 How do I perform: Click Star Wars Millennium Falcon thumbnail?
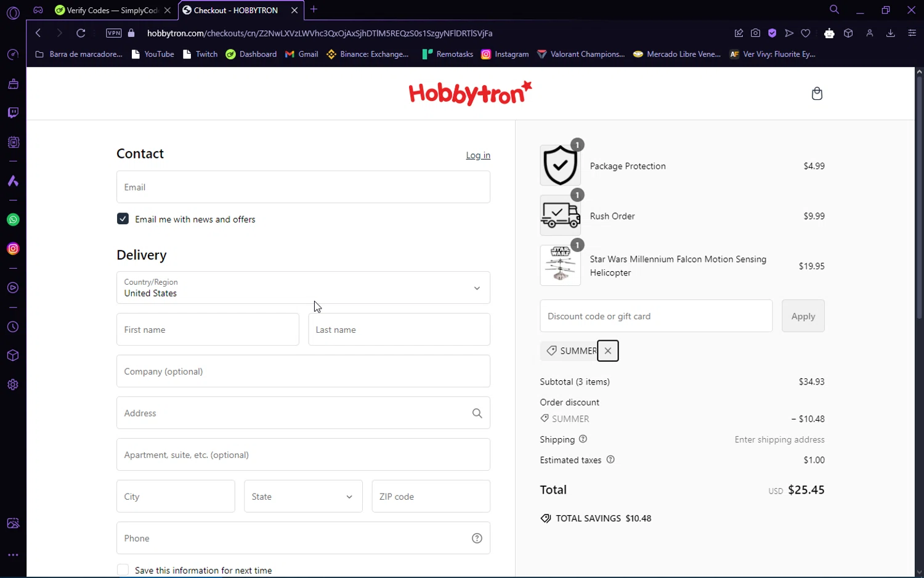[560, 266]
